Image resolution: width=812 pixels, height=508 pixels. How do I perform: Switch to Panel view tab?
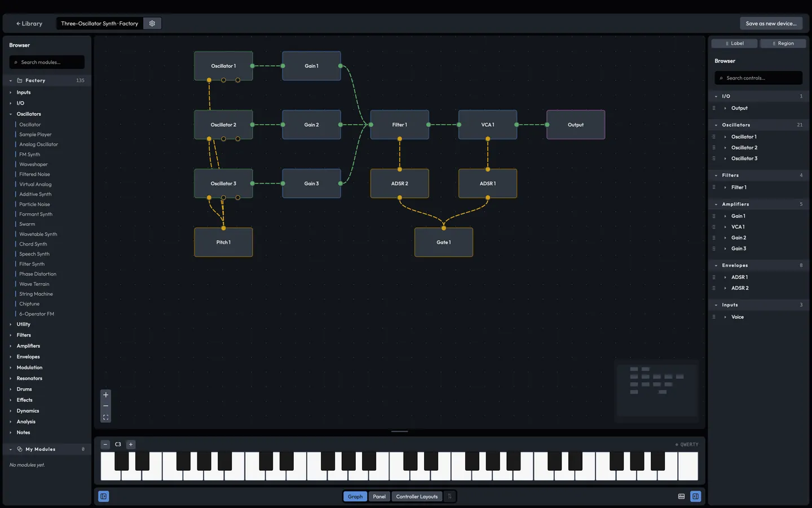[x=379, y=497]
